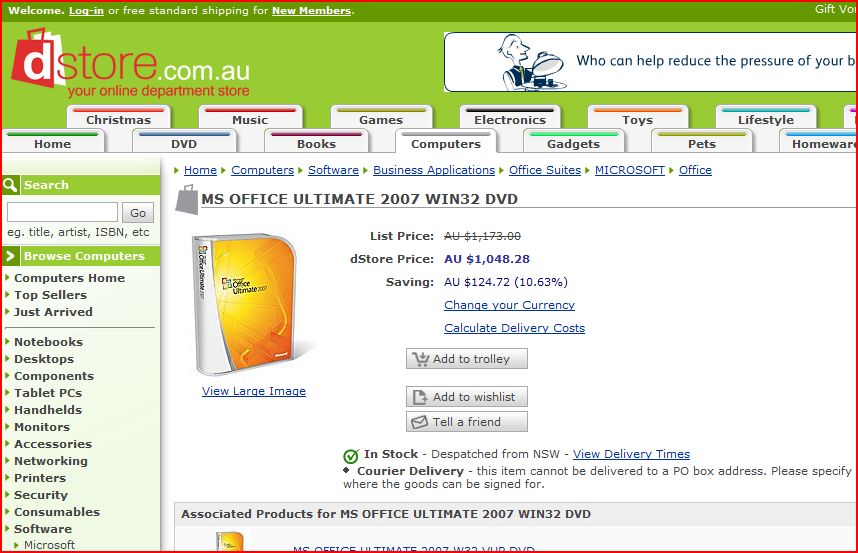Open the Lifestyle tab
This screenshot has height=553, width=858.
[x=766, y=119]
